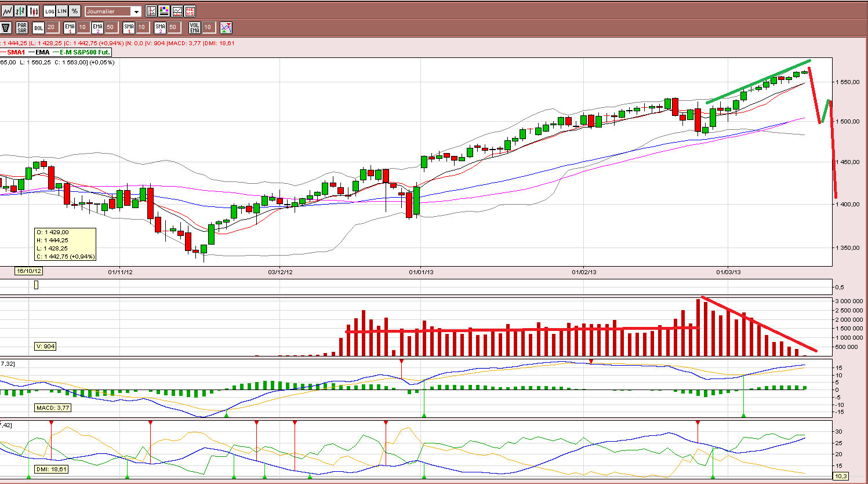Open the Journalier timeframe dropdown
The height and width of the screenshot is (484, 868).
(113, 12)
